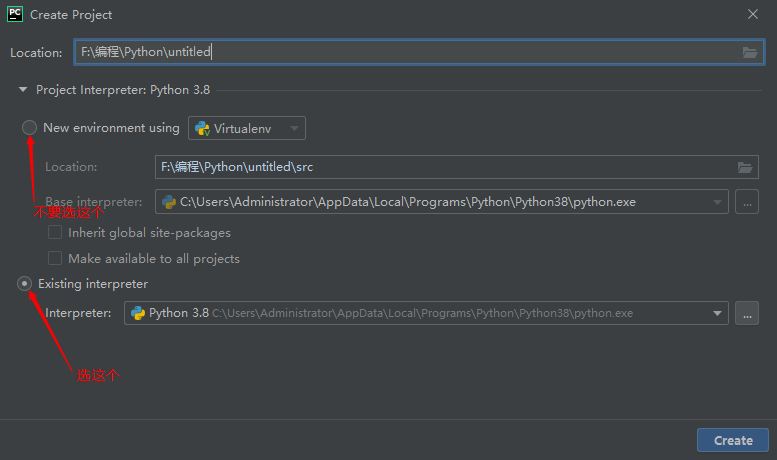777x460 pixels.
Task: Click Python icon in Base interpreter field
Action: [x=169, y=202]
